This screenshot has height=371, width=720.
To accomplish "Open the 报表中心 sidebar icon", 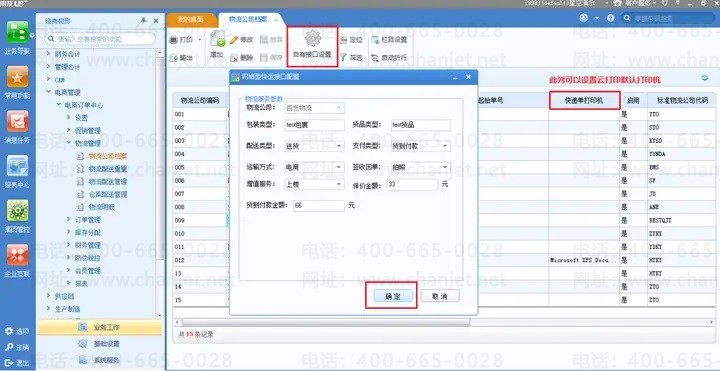I will [x=17, y=166].
